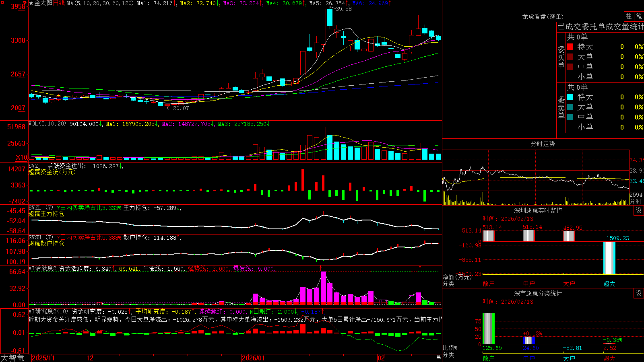644x362 pixels.
Task: Click the 委卖单 section label
Action: click(x=561, y=107)
